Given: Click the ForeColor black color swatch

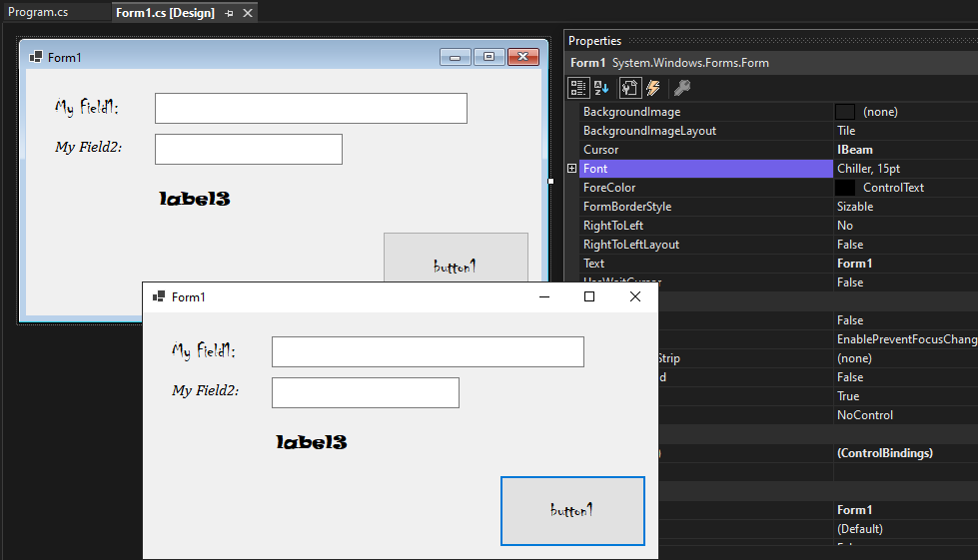Looking at the screenshot, I should click(x=844, y=188).
